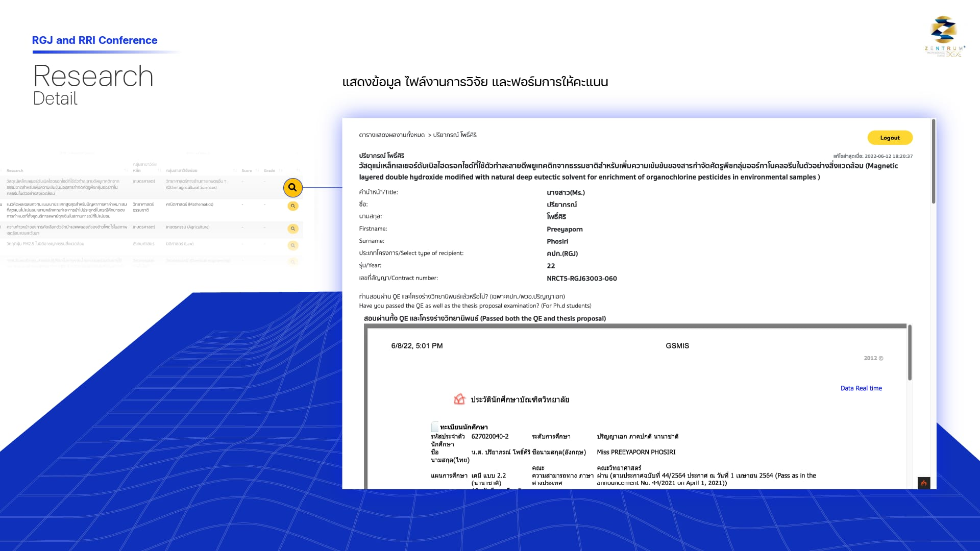Click the RGJ and RRI Conference heading
This screenshot has width=980, height=551.
point(94,40)
